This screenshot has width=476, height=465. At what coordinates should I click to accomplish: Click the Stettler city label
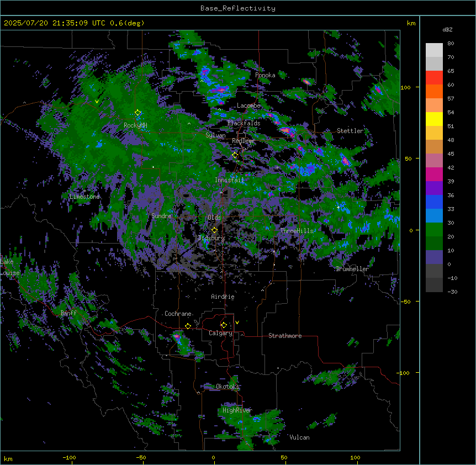click(x=350, y=131)
